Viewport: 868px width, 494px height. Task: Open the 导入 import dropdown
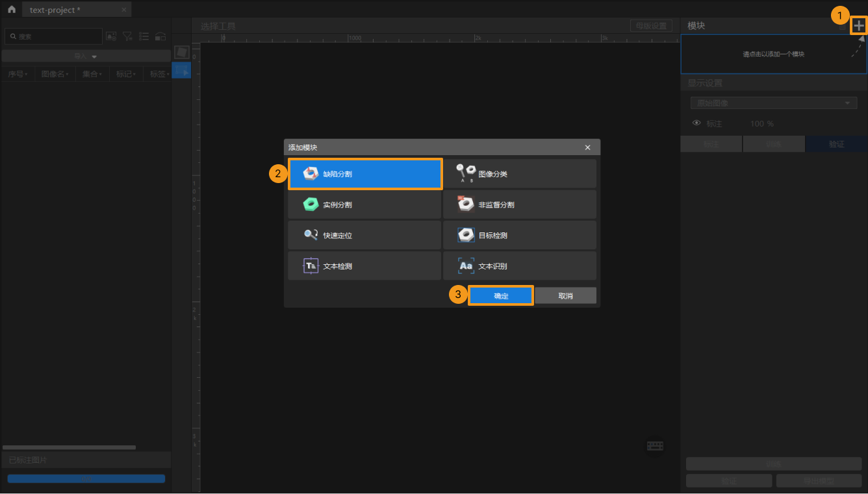[x=86, y=56]
